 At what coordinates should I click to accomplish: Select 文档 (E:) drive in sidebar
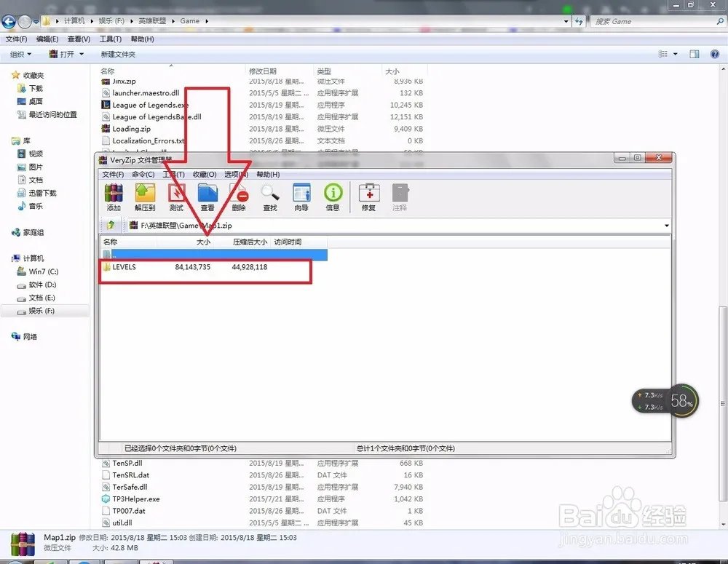click(x=36, y=298)
